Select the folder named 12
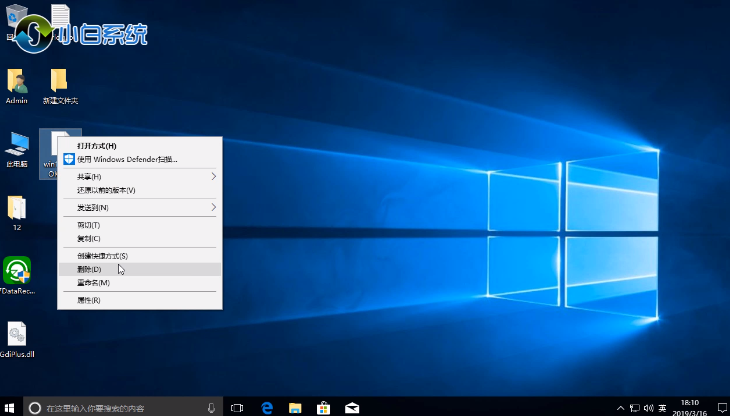 16,209
